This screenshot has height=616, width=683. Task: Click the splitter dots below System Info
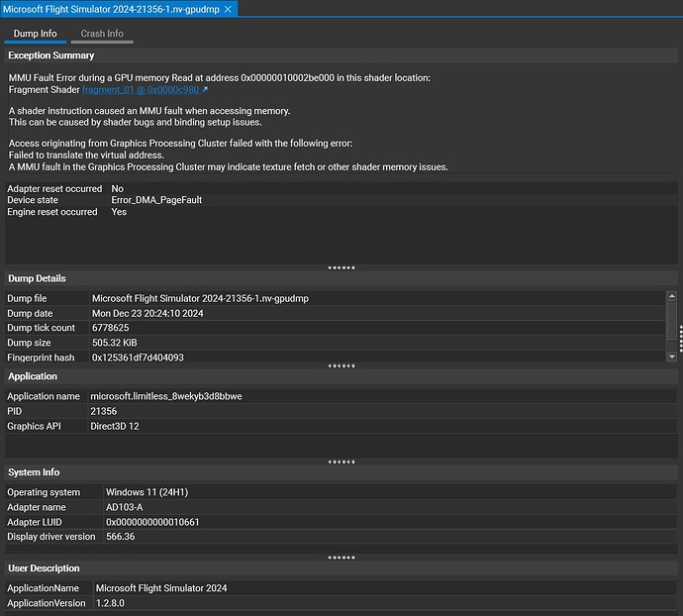[x=341, y=558]
